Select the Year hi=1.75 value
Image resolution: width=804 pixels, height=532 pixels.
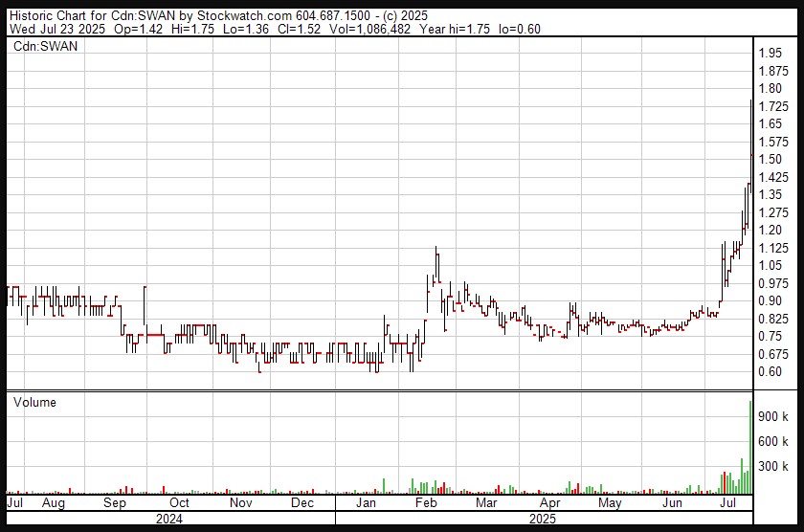(x=455, y=29)
